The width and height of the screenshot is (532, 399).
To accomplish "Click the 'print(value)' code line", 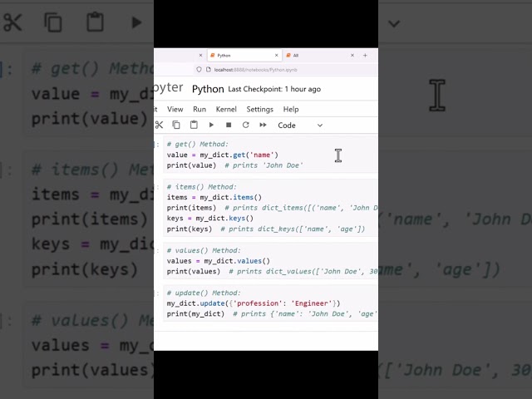I will tap(191, 165).
